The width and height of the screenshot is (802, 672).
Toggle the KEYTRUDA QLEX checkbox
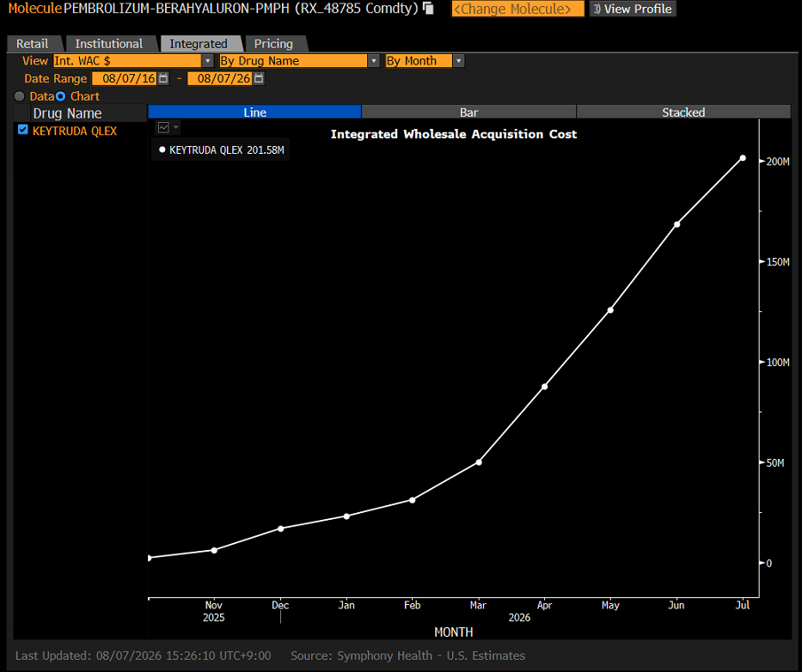point(22,130)
